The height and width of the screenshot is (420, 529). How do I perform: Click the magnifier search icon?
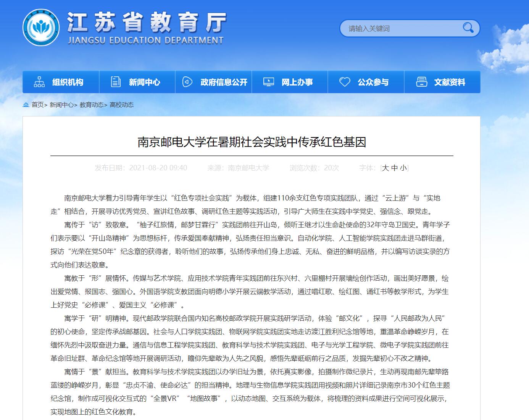[x=468, y=28]
